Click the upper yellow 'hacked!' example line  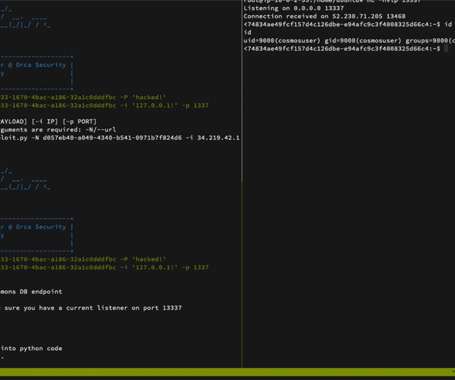point(83,97)
